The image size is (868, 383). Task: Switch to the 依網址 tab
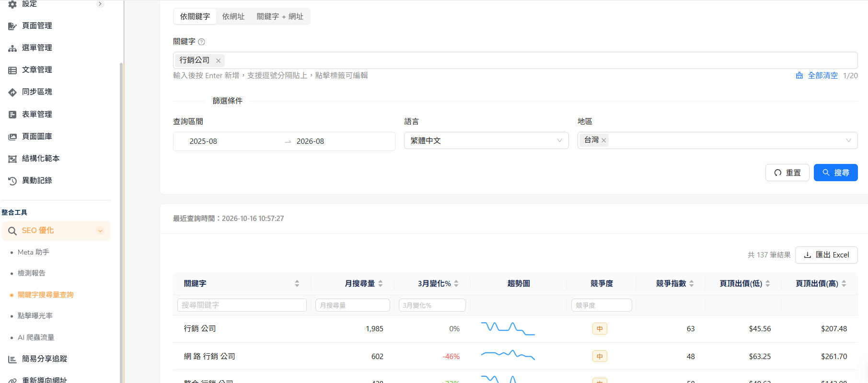[233, 16]
